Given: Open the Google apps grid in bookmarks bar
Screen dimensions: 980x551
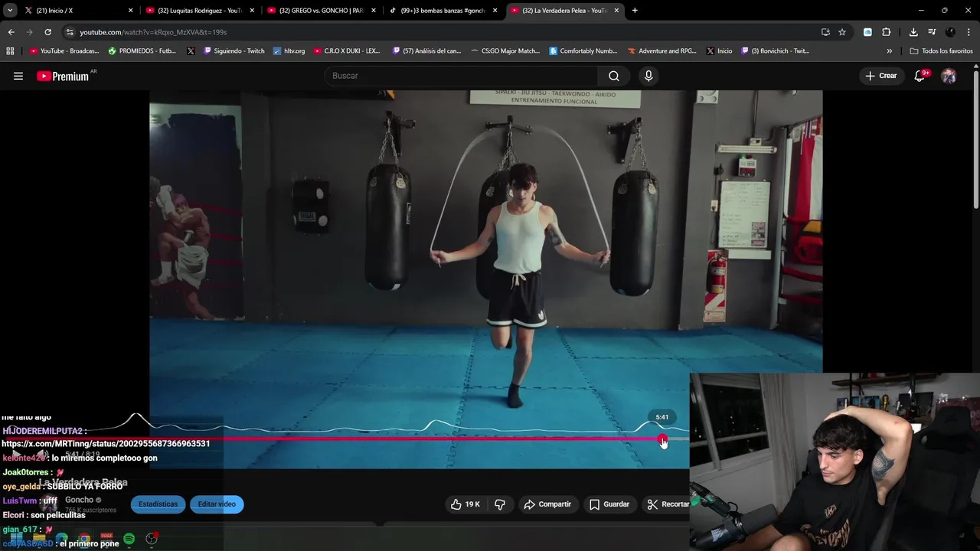Looking at the screenshot, I should (10, 51).
